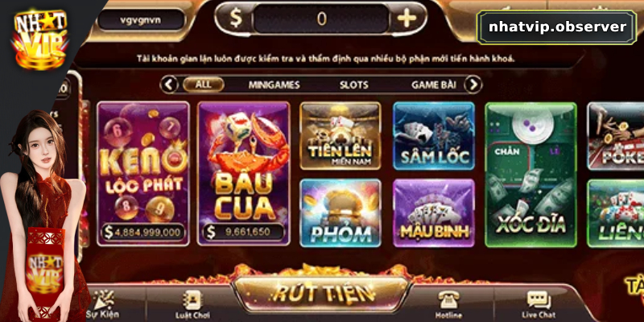Screen dimensions: 644x322
Task: Expand categories with right arrow chevron
Action: coord(473,85)
